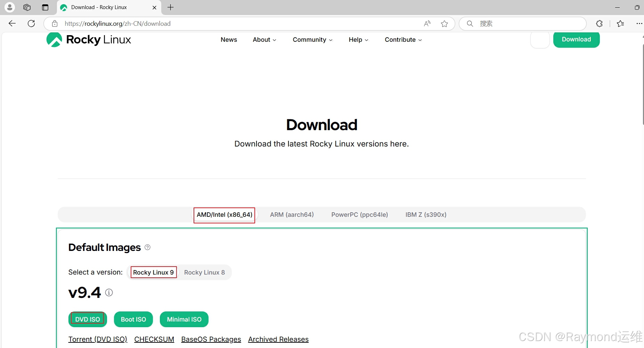Open the workspaces icon in title bar
The width and height of the screenshot is (644, 348).
pos(27,7)
